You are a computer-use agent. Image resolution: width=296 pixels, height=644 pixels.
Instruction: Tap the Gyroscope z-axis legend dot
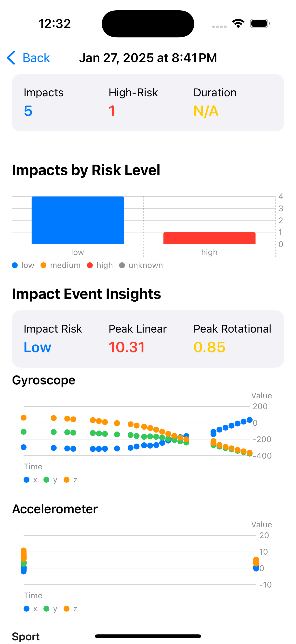point(67,480)
